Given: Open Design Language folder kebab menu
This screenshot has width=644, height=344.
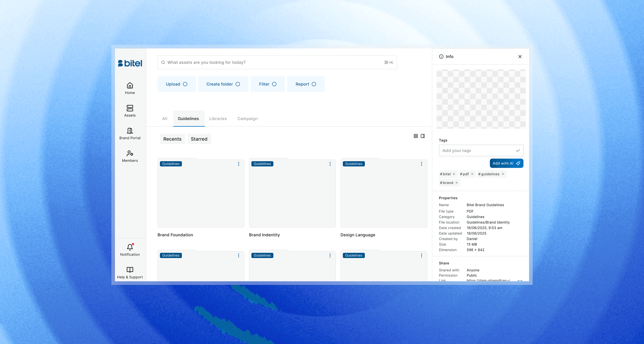Looking at the screenshot, I should tap(421, 164).
